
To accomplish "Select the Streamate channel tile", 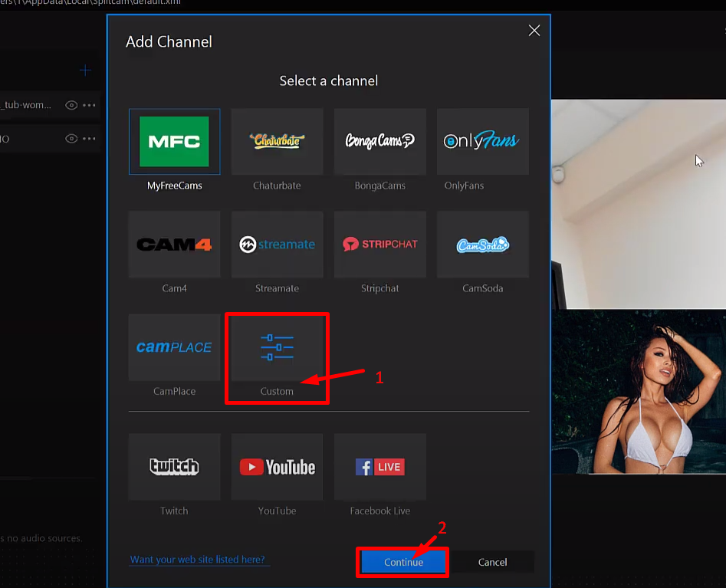I will [x=277, y=245].
